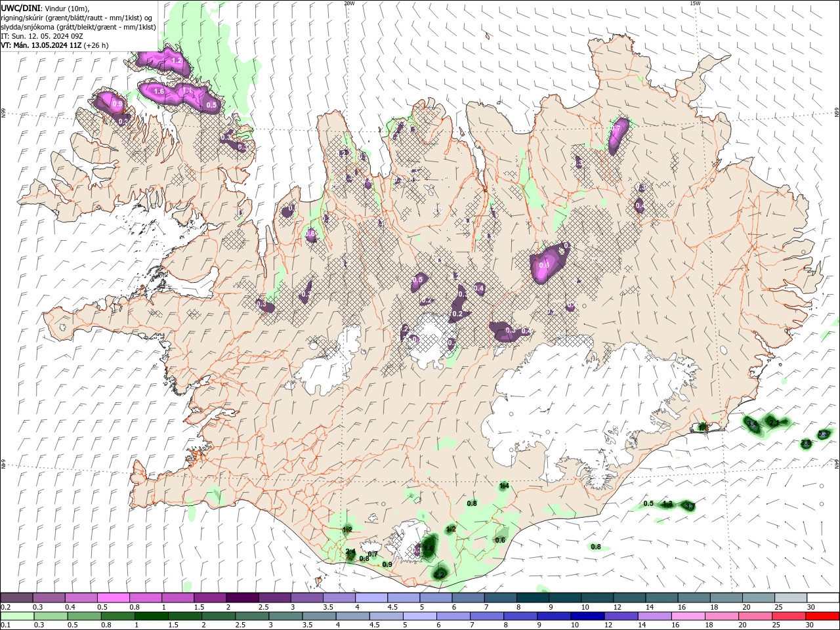Screen dimensions: 840x630
Task: Select the 30 white swatch in top legend row
Action: point(823,598)
